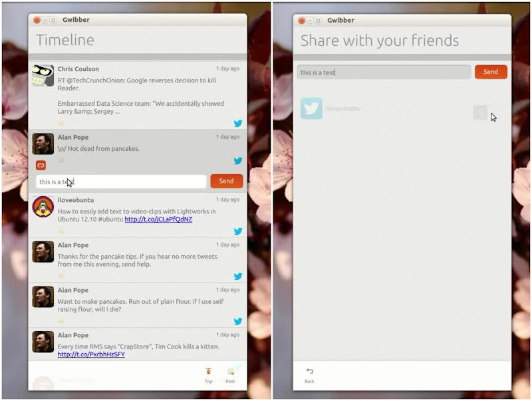Viewport: 532px width, 401px height.
Task: Click iloveubuntu's avatar in Timeline
Action: (x=43, y=207)
